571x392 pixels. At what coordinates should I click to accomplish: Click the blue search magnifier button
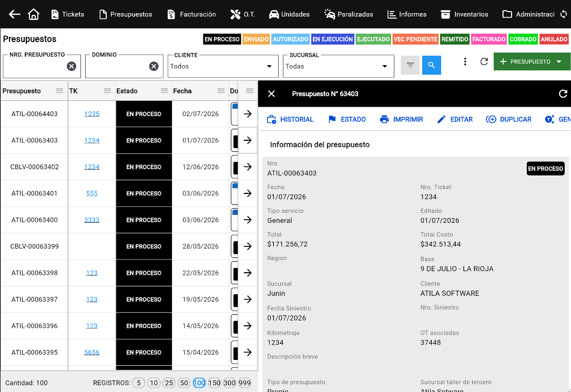(x=432, y=65)
